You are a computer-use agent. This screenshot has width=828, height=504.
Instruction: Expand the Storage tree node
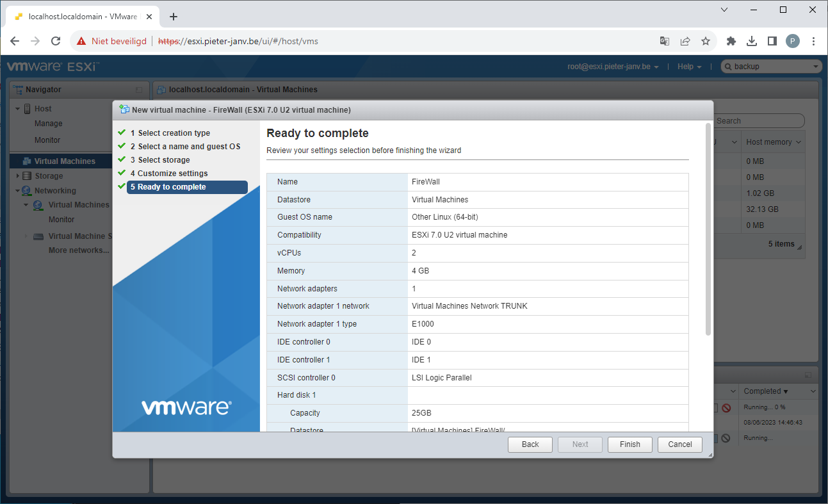click(x=18, y=176)
